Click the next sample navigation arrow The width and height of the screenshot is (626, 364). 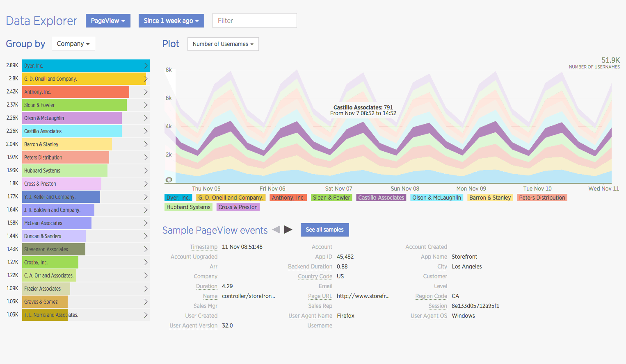pos(289,230)
